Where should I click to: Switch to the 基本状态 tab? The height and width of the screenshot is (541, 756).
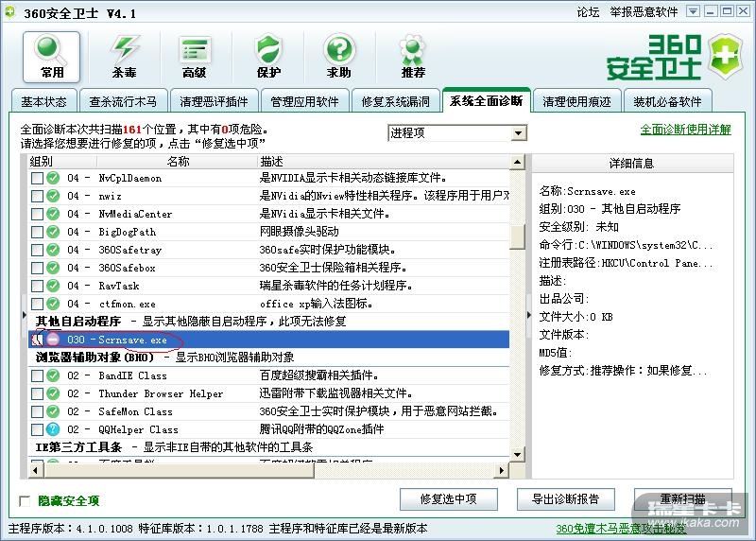[43, 101]
